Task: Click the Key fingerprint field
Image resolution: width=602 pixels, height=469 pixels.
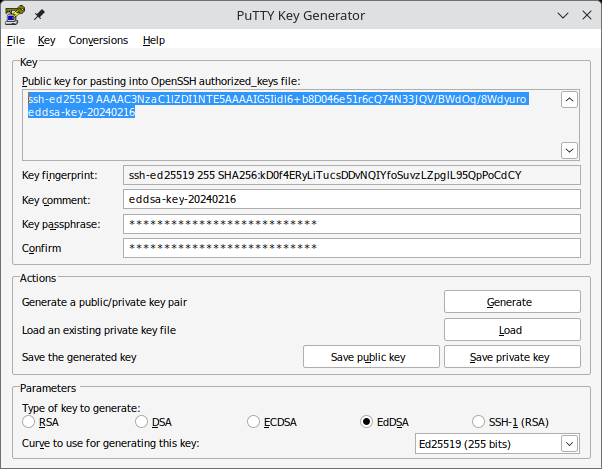Action: (x=352, y=175)
